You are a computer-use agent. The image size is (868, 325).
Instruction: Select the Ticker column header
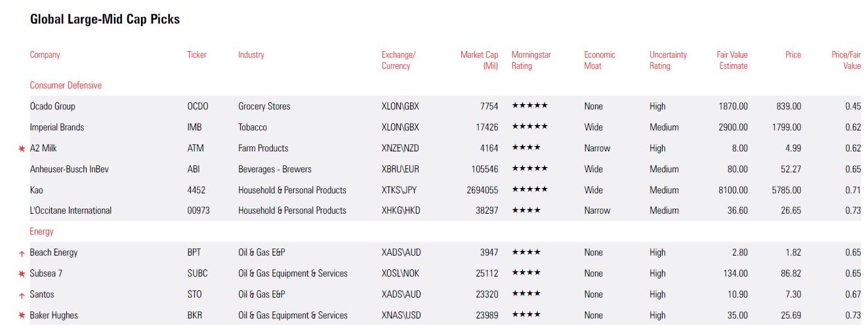[197, 55]
